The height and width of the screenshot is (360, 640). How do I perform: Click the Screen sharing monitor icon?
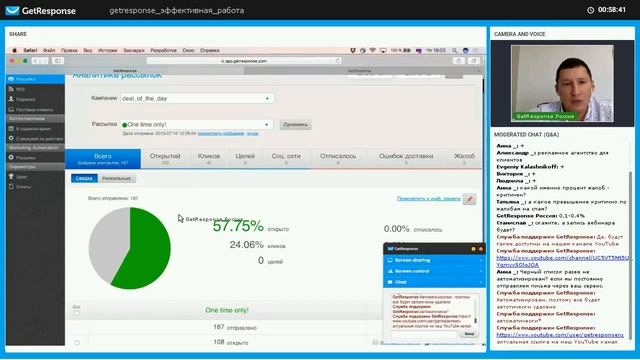coord(390,260)
